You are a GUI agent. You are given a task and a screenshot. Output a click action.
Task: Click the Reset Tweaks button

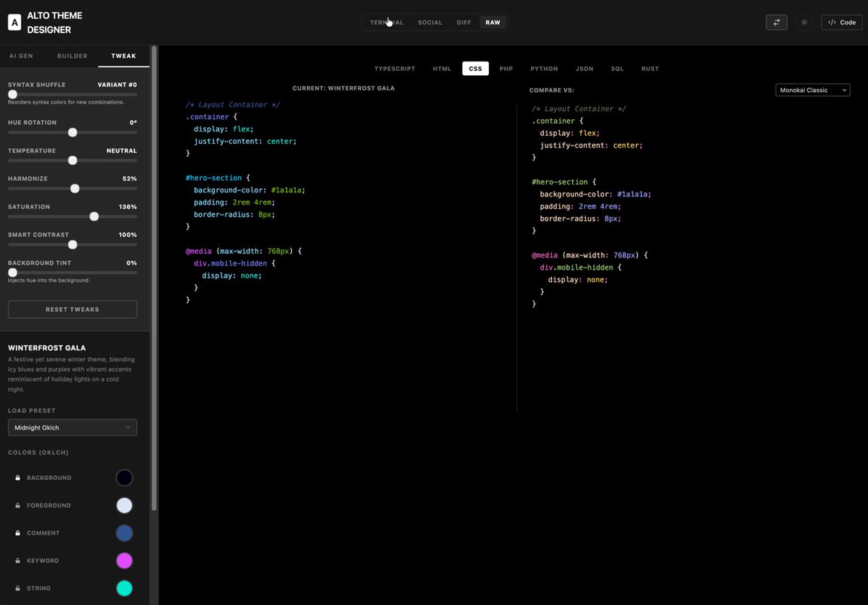[x=72, y=309]
